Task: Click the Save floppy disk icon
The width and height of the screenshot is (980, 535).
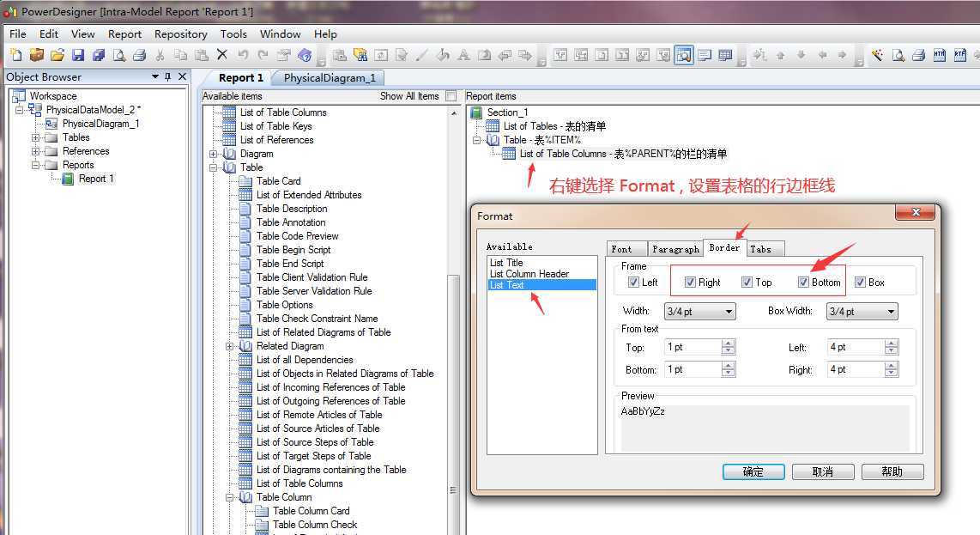Action: click(77, 55)
